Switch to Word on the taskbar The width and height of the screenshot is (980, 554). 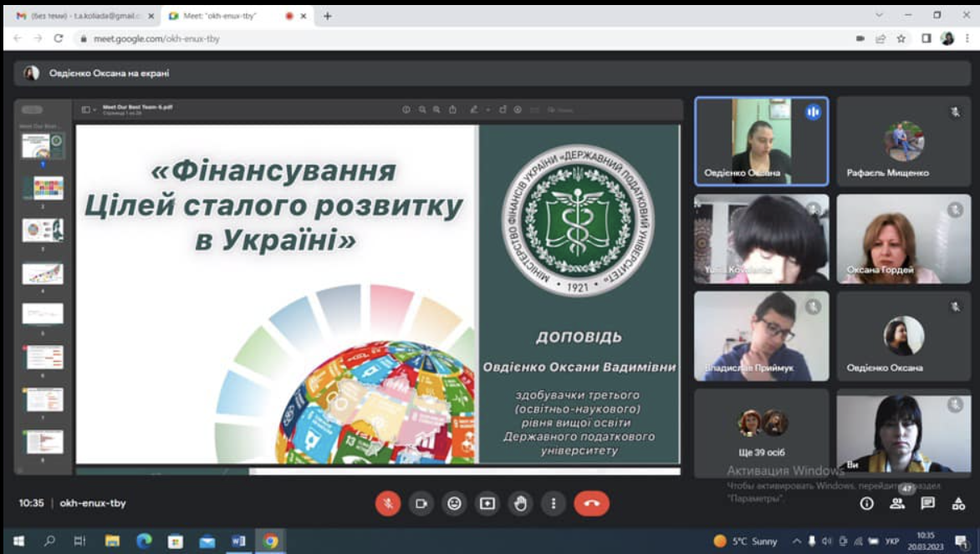[x=239, y=541]
